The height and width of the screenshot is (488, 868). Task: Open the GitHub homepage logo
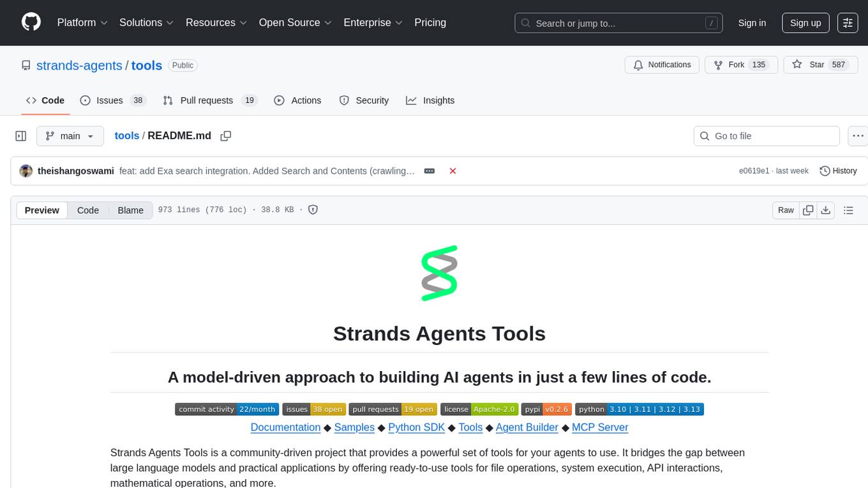coord(31,22)
